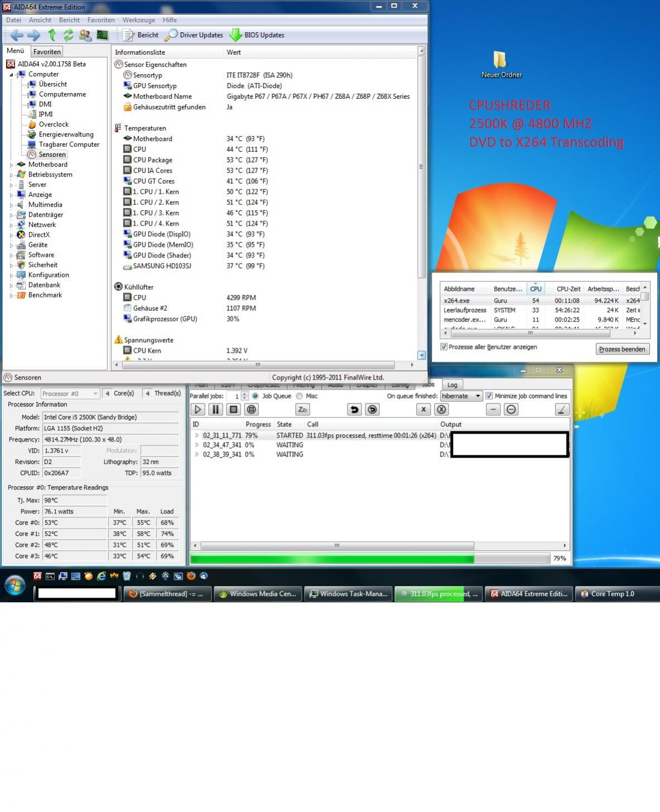Switch to Core Temp 1.0 taskbar button
Screen dimensions: 660x812
point(616,594)
